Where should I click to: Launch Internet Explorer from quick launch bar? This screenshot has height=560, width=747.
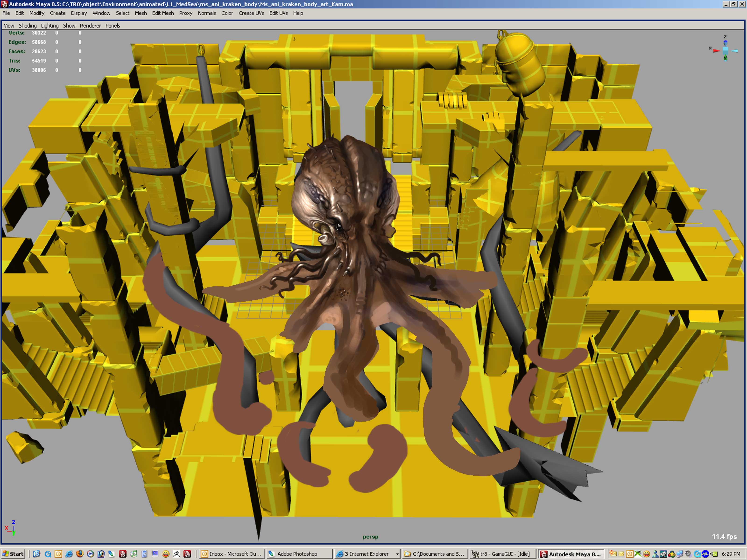[x=69, y=554]
